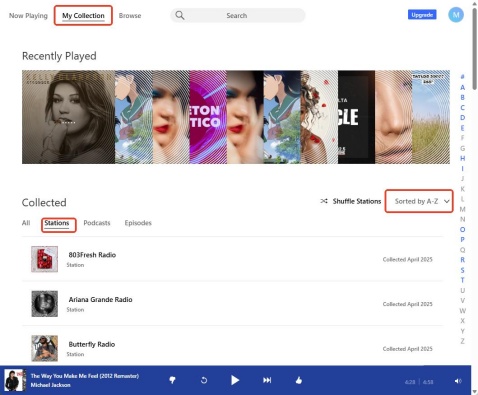The height and width of the screenshot is (395, 478).
Task: Click the Upgrade button
Action: (x=422, y=15)
